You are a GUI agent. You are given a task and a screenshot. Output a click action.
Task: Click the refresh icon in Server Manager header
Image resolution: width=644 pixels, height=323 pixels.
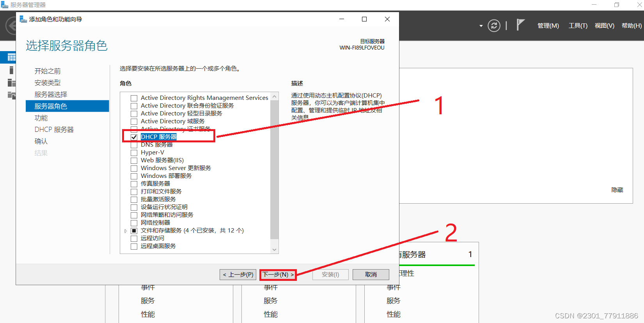(x=494, y=26)
